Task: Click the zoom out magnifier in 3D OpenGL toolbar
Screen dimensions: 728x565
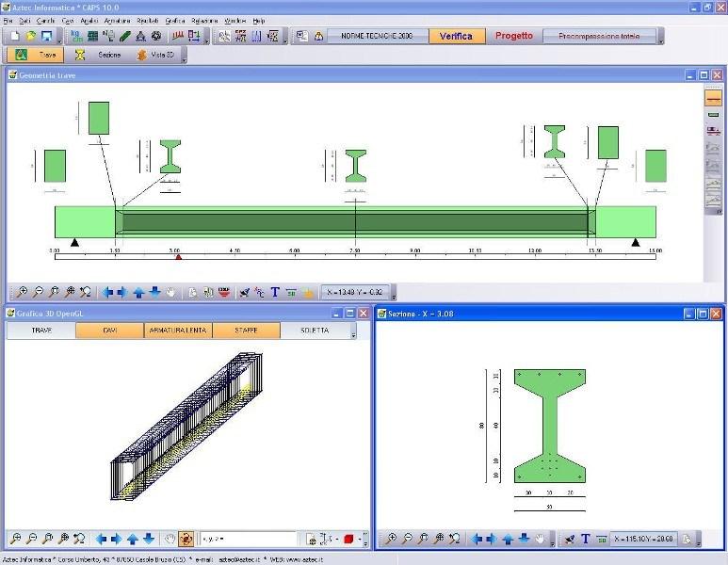Action: (x=31, y=539)
